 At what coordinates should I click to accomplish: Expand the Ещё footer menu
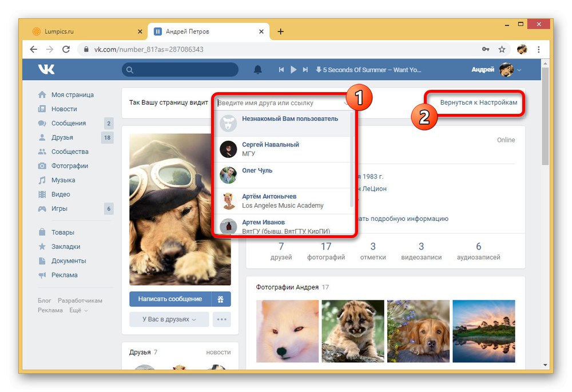[78, 310]
